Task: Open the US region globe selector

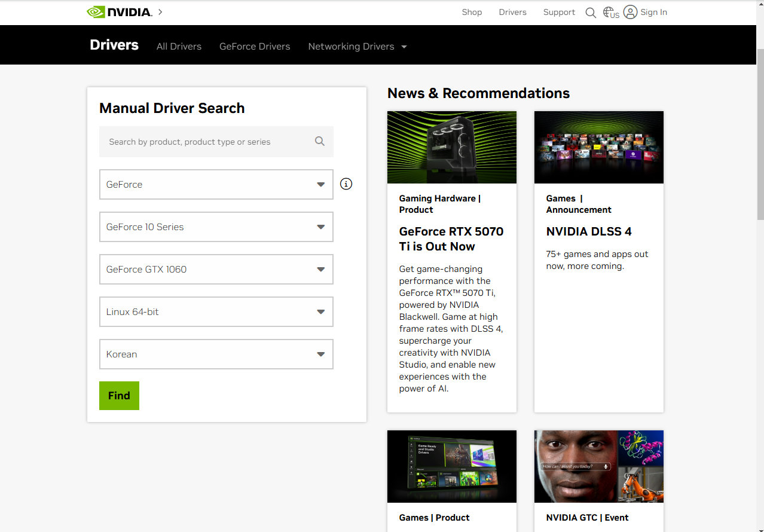Action: click(611, 13)
